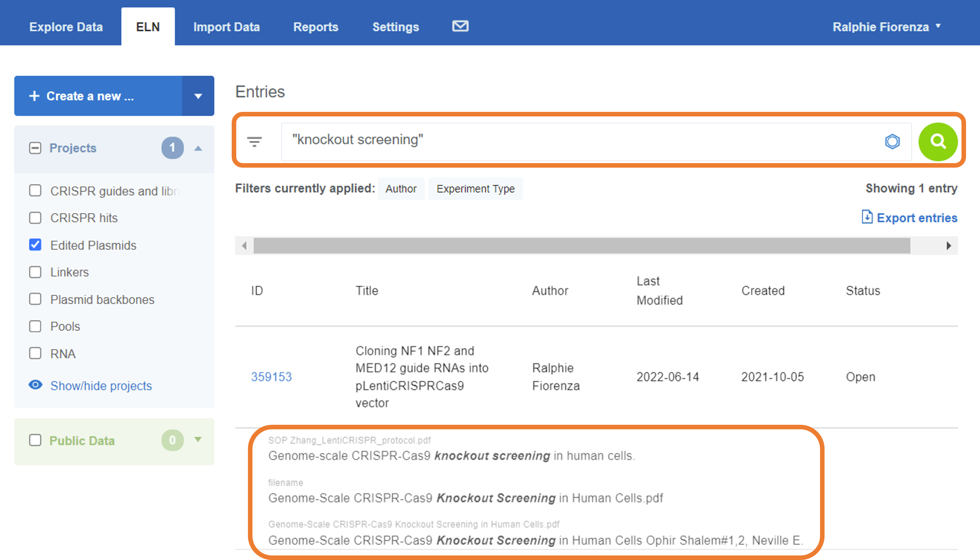Open the filter lines icon
Image resolution: width=980 pixels, height=560 pixels.
(254, 141)
